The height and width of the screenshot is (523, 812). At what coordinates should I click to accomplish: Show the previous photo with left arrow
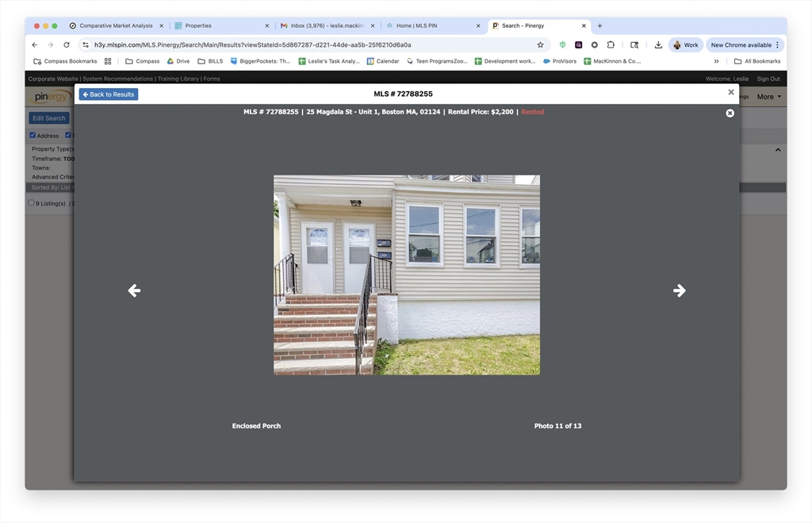[x=134, y=290]
